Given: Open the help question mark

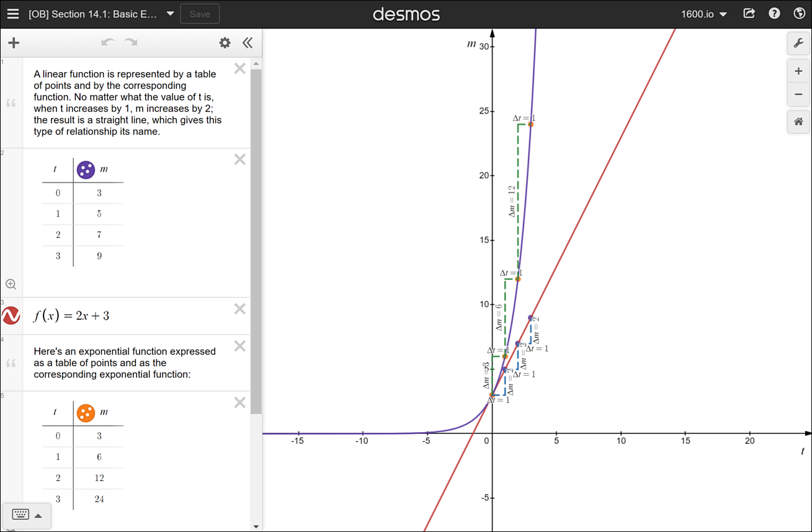Looking at the screenshot, I should click(x=774, y=14).
